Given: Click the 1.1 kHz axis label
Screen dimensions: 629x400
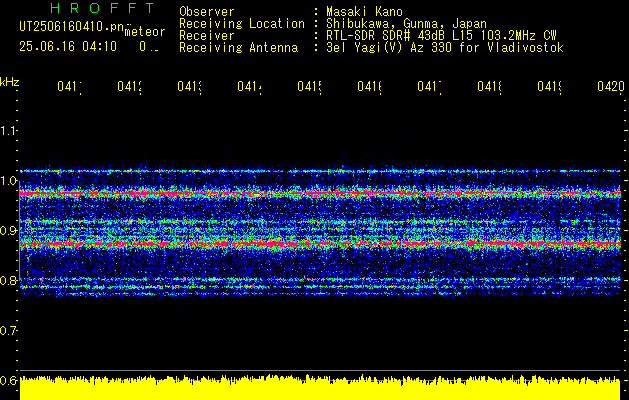Looking at the screenshot, I should tap(9, 131).
